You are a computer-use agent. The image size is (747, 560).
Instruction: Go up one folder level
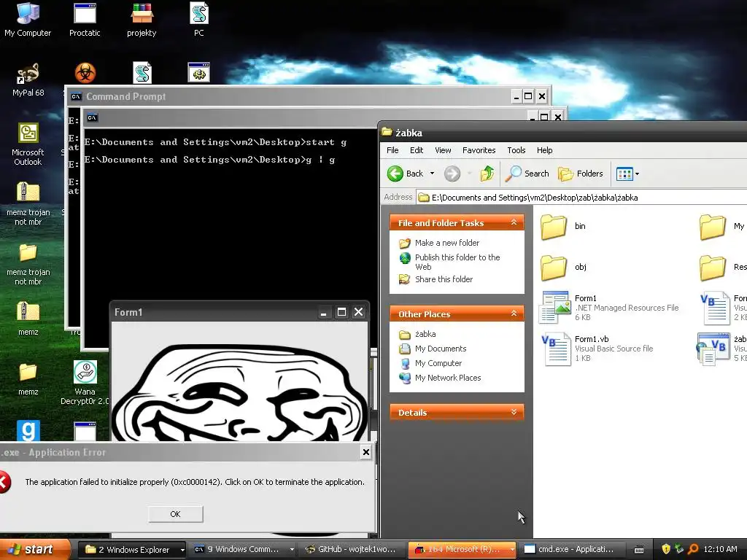[x=487, y=174]
